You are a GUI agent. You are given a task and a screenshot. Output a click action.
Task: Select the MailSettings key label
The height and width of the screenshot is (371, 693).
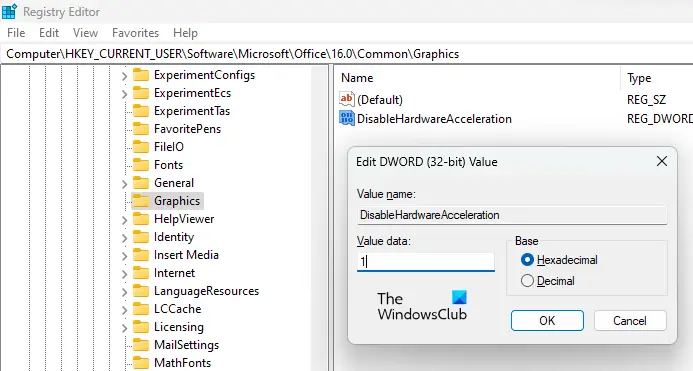tap(186, 345)
